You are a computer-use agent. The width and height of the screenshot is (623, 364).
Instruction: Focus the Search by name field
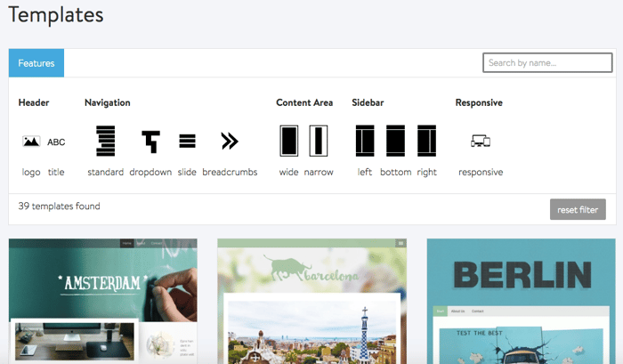[x=547, y=63]
